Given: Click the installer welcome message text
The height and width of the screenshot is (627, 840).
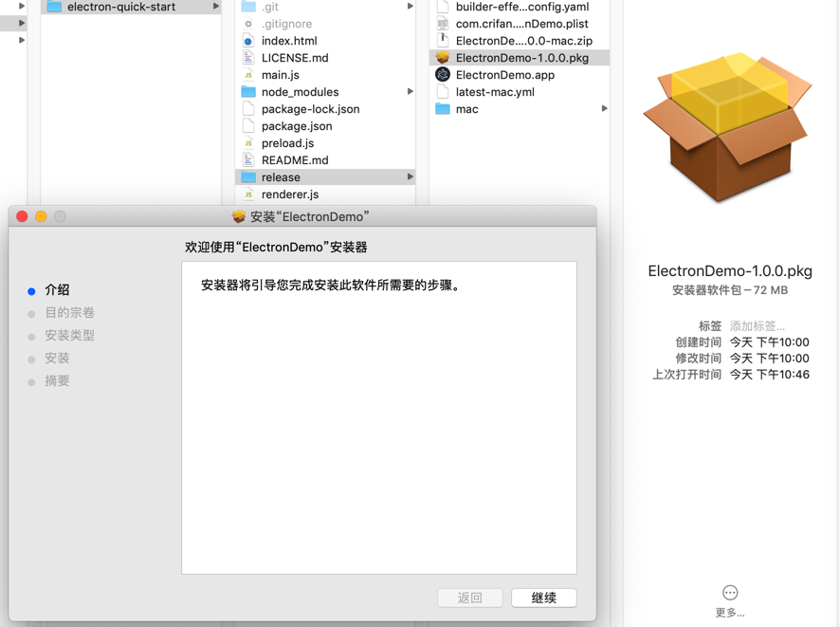Looking at the screenshot, I should click(x=331, y=286).
